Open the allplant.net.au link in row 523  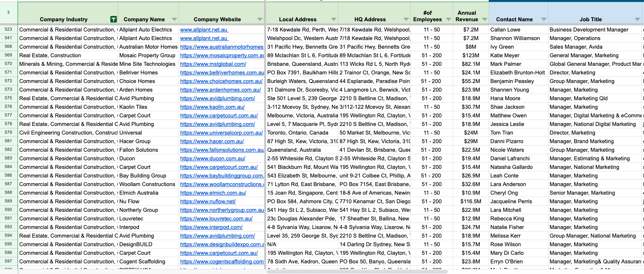pos(204,29)
